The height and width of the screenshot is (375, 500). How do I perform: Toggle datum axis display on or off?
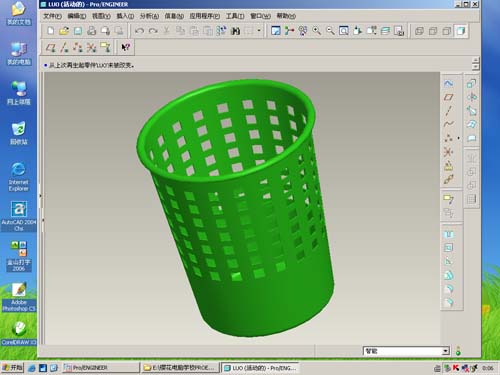64,47
